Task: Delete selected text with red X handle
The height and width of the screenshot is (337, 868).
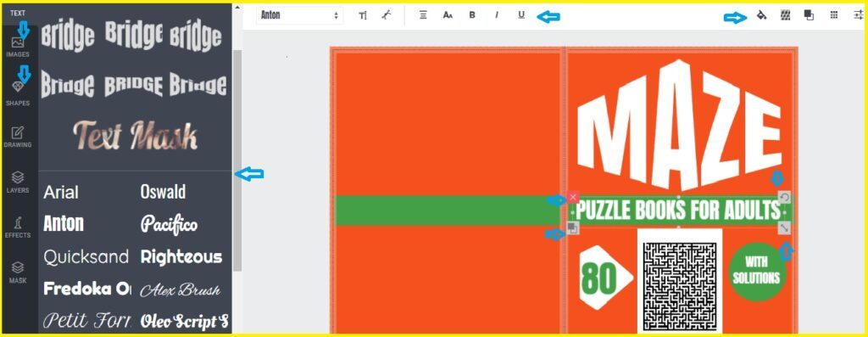Action: [573, 197]
